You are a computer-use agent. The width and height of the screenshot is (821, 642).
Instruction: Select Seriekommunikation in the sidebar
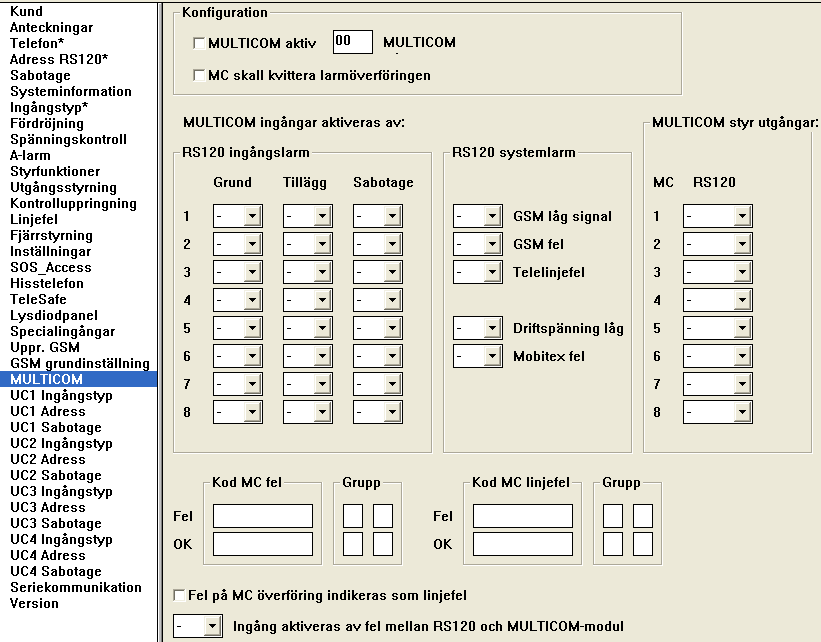pos(76,587)
